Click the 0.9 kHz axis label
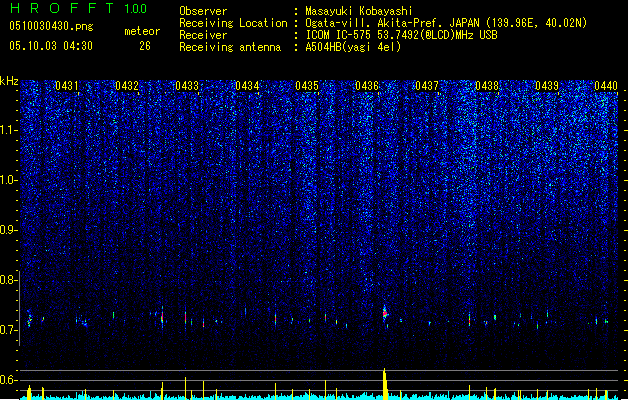Viewport: 629px width, 400px height. pyautogui.click(x=7, y=230)
